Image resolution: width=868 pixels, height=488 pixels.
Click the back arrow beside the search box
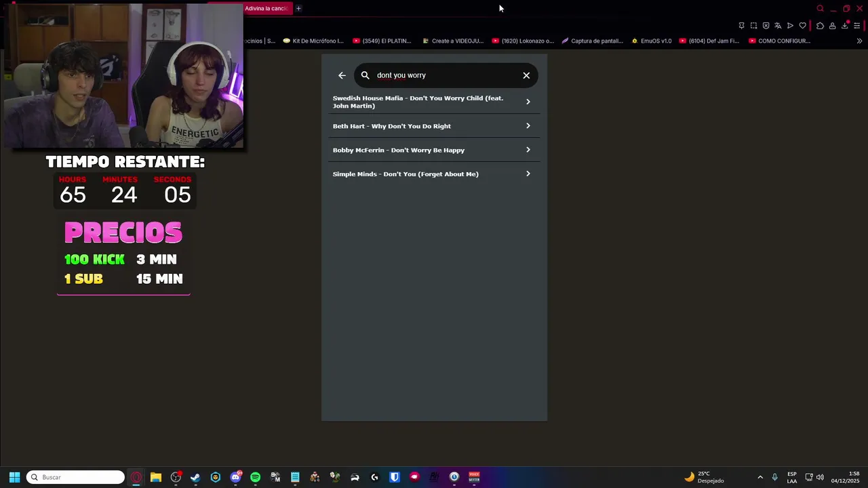click(342, 75)
